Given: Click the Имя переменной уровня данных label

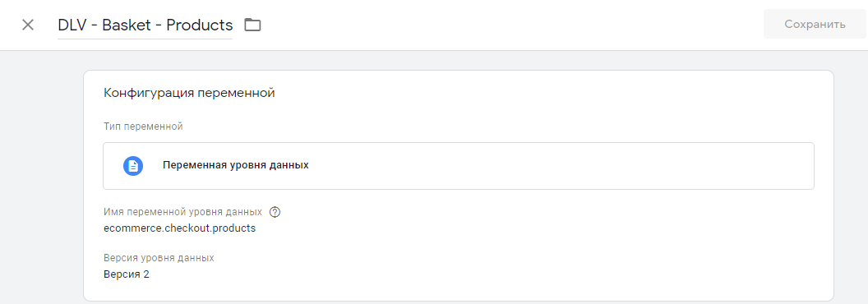Looking at the screenshot, I should pos(182,212).
